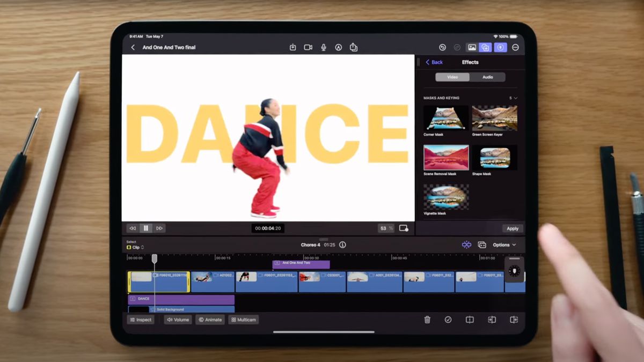Tap the microphone icon to record a voiceover

pyautogui.click(x=323, y=47)
